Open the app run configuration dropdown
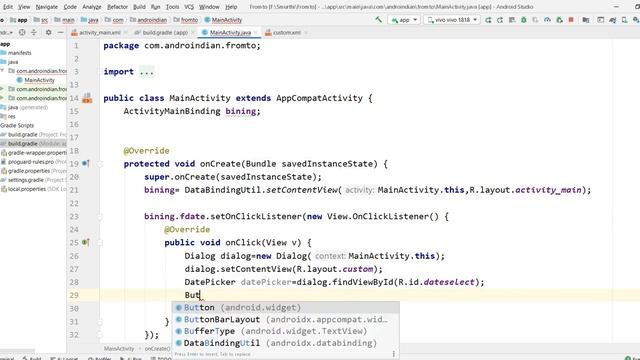This screenshot has height=360, width=640. pos(404,20)
